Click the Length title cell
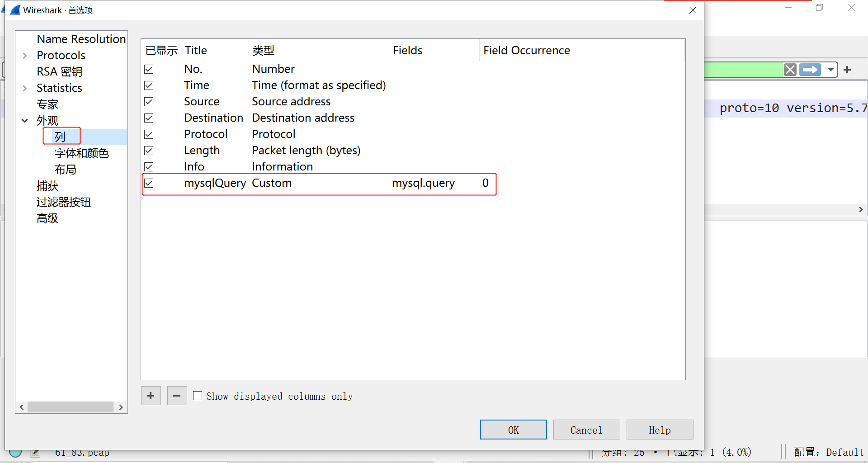Screen dimensions: 868x463 202,151
